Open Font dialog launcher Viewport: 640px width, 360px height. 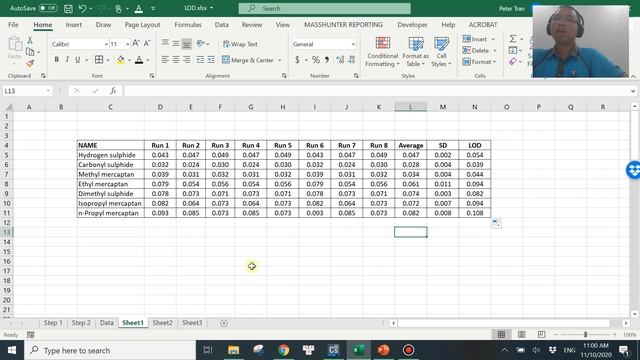click(x=152, y=76)
